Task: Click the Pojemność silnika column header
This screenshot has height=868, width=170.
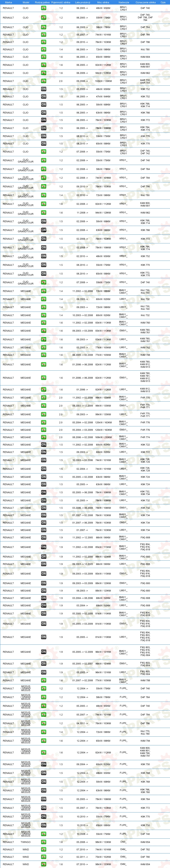Action: tap(61, 2)
